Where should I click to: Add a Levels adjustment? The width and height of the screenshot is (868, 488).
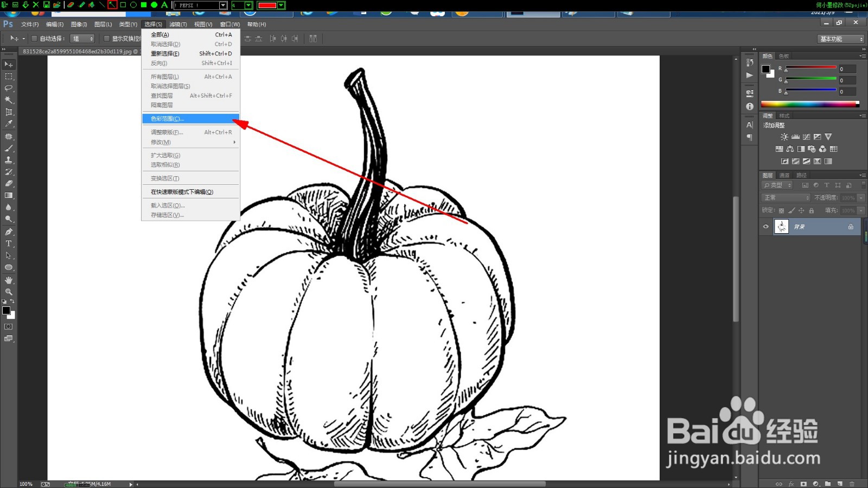[x=795, y=137]
